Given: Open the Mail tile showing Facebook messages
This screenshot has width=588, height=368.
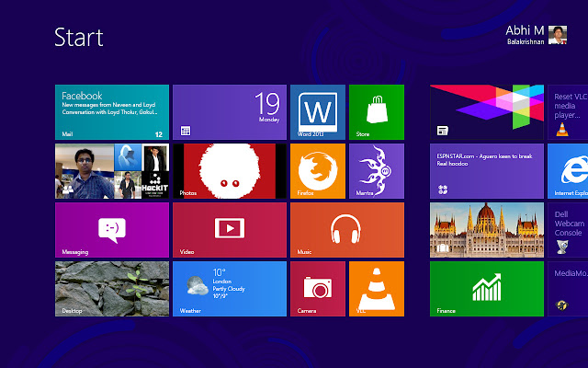Looking at the screenshot, I should click(112, 112).
